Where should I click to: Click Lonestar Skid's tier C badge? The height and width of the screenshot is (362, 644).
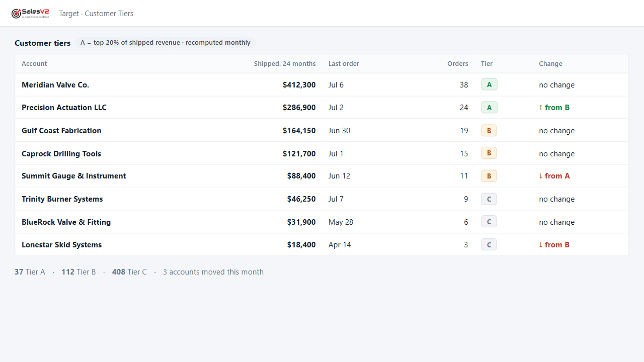click(489, 245)
